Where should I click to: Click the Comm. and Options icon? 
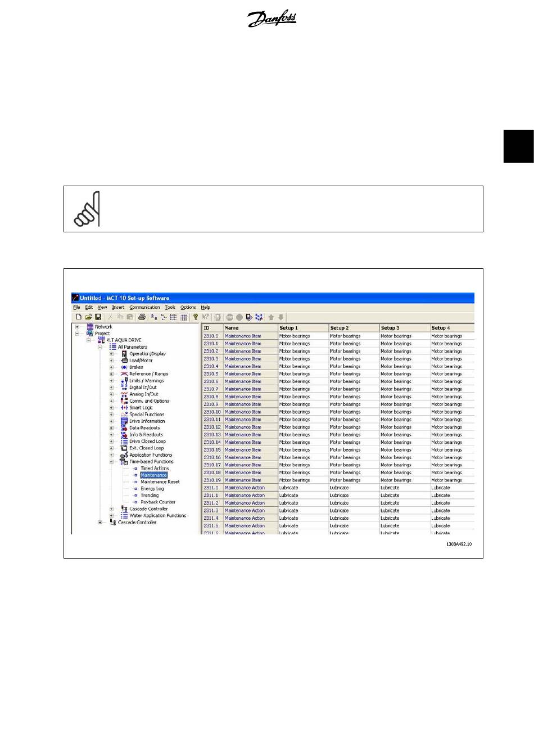124,401
